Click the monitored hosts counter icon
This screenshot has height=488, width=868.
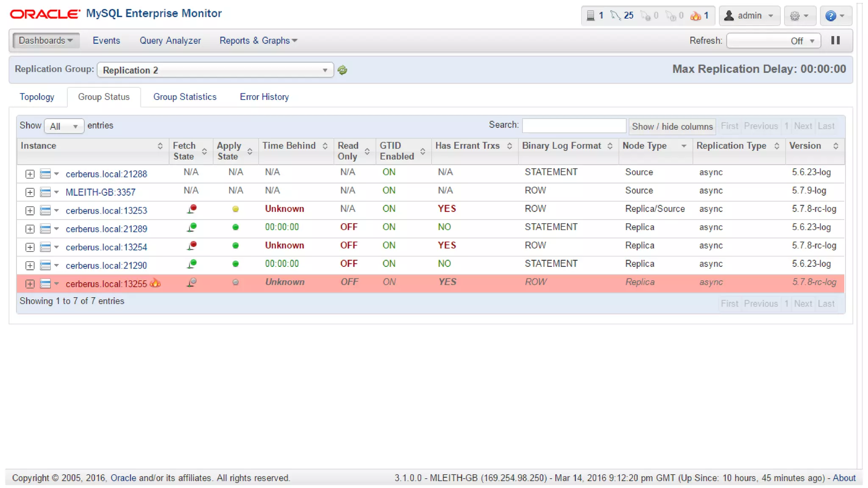point(590,16)
